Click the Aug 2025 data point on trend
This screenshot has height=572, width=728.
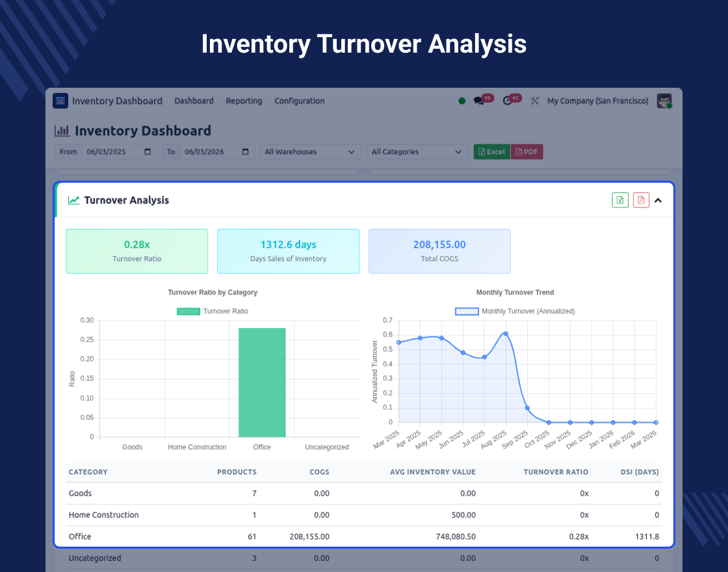[506, 334]
